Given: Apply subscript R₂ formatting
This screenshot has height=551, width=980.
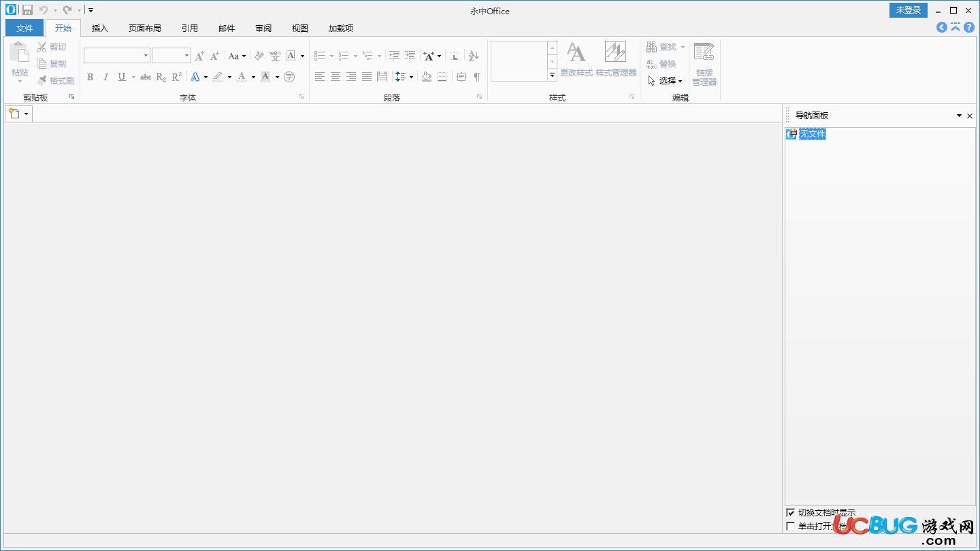Looking at the screenshot, I should click(161, 77).
